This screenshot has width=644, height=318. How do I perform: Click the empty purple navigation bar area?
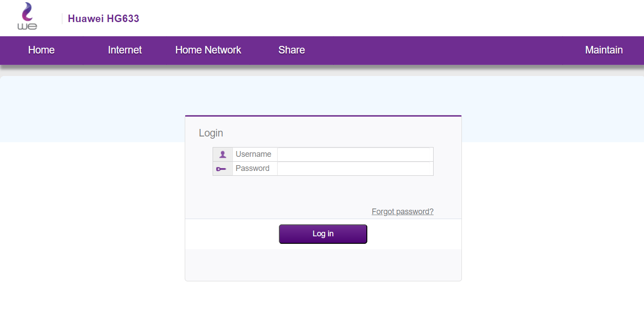442,50
